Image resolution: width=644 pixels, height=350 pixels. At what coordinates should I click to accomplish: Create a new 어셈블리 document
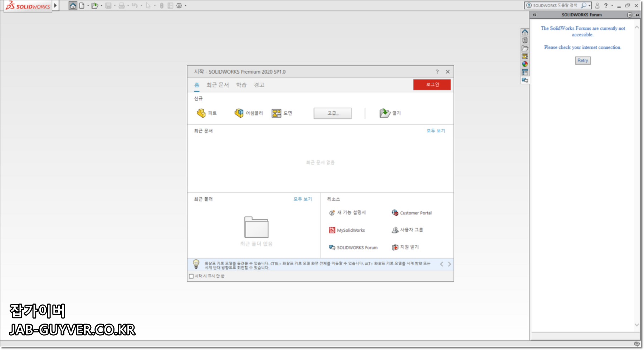pyautogui.click(x=249, y=113)
